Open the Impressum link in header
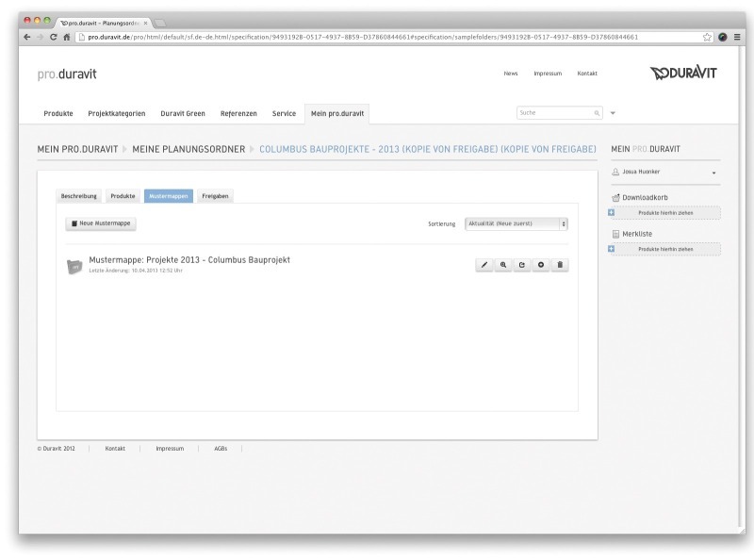This screenshot has height=560, width=754. [548, 74]
